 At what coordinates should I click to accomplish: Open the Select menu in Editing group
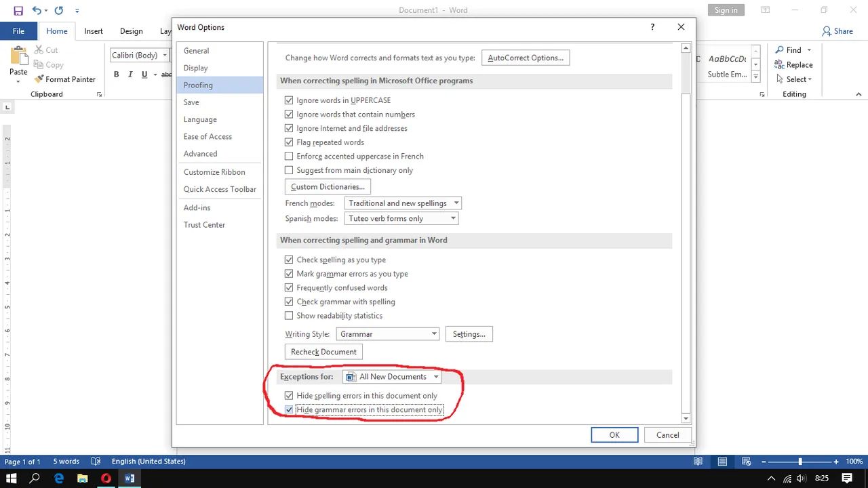[793, 79]
